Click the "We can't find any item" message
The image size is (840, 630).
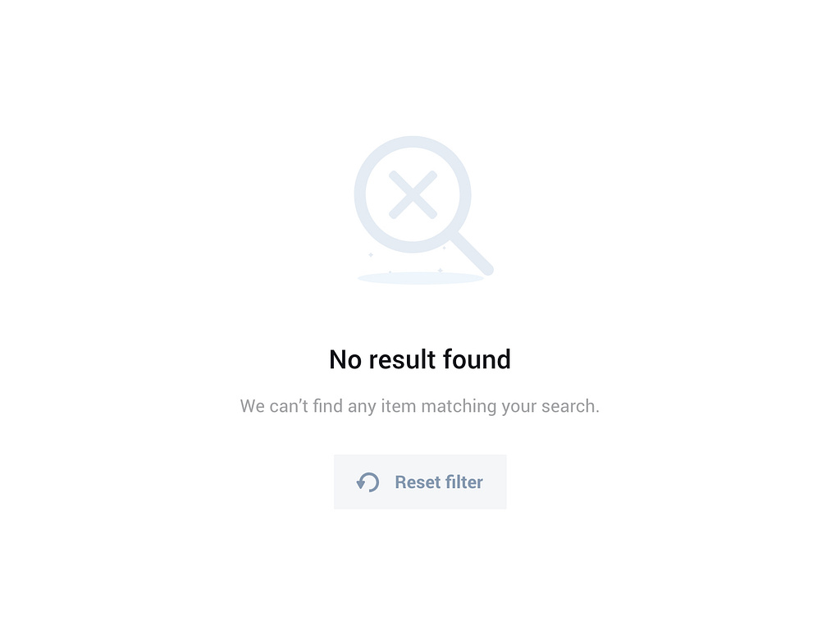pos(420,406)
